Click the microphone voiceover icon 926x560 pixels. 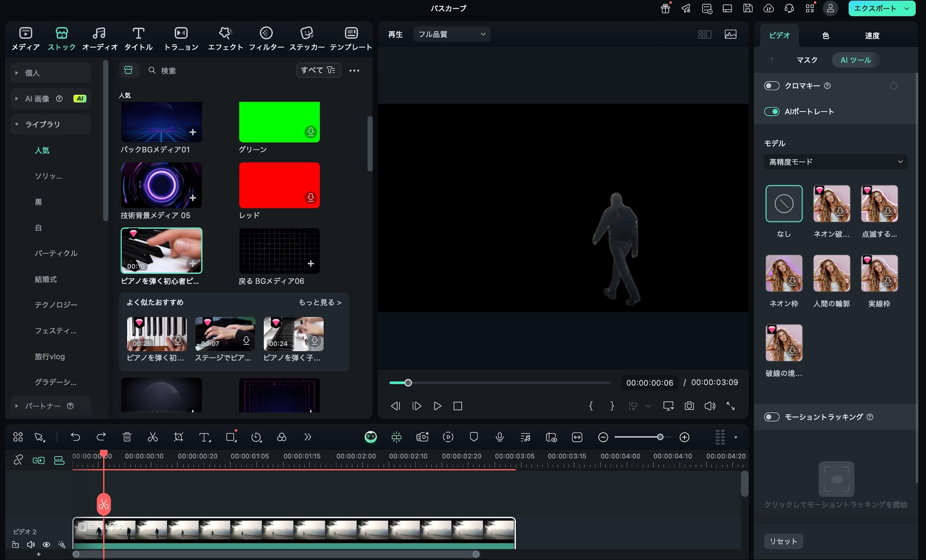[499, 437]
